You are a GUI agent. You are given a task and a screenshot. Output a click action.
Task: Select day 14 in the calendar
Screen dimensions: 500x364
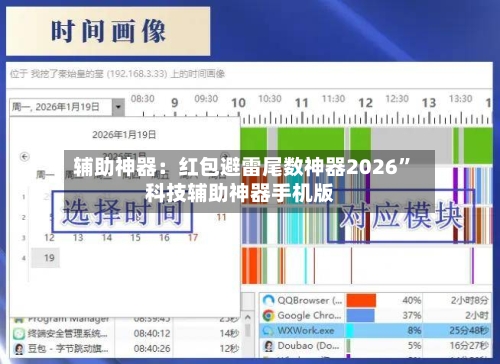tap(107, 238)
